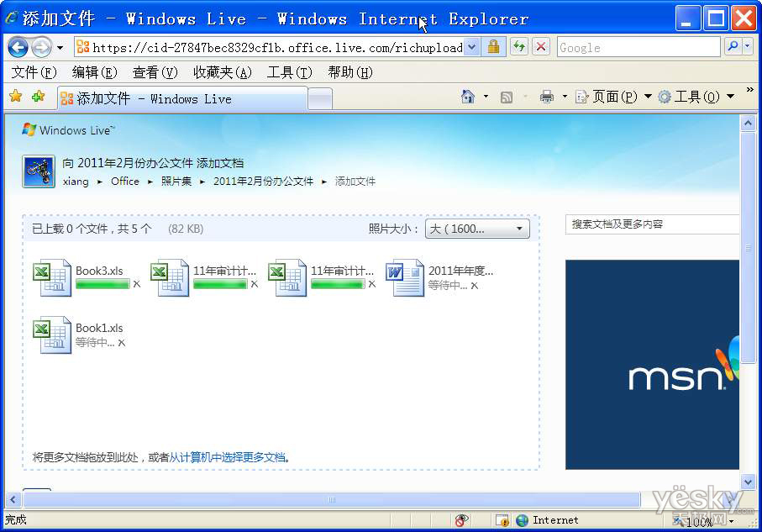Click Book3.xls upload progress bar

(x=102, y=284)
